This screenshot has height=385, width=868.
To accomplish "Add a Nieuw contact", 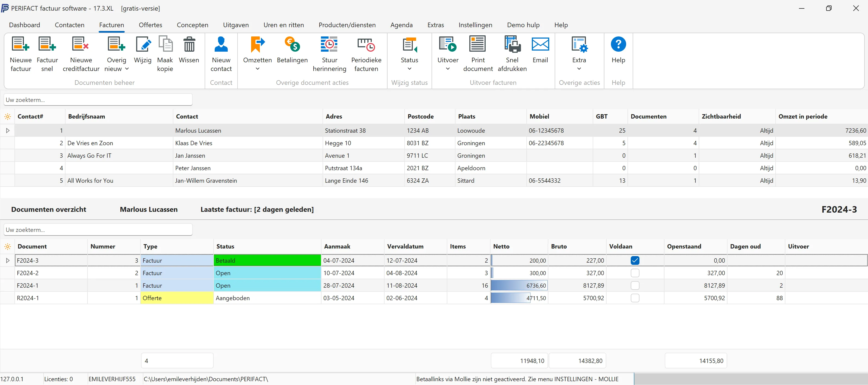I will [221, 54].
